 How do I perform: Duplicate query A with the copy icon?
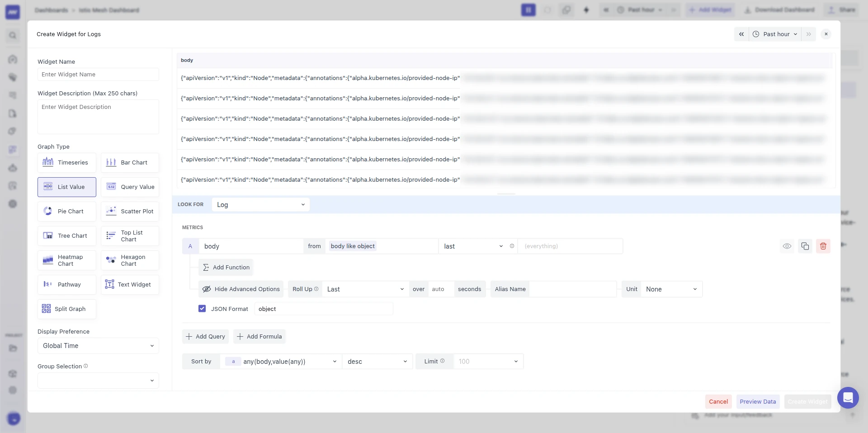click(x=805, y=246)
